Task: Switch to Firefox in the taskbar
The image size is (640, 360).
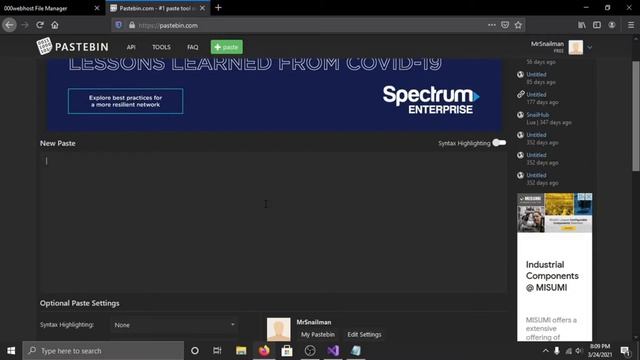Action: (264, 351)
